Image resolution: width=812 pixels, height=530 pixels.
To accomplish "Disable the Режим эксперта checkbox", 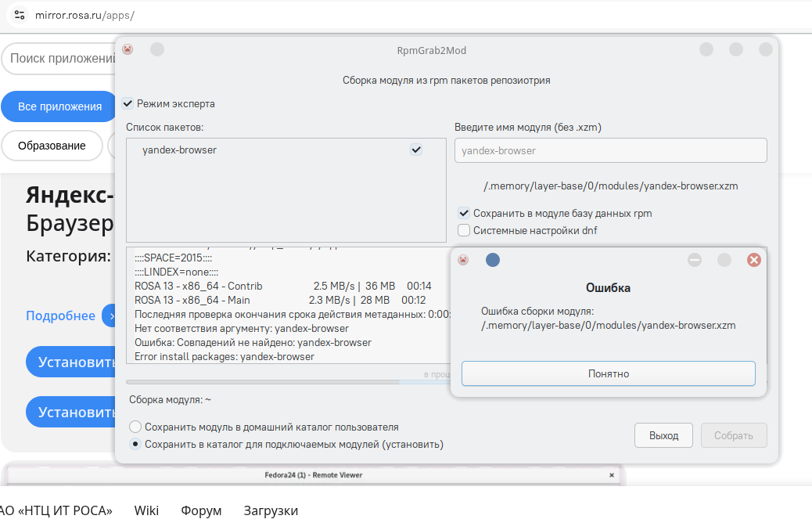I will coord(128,103).
